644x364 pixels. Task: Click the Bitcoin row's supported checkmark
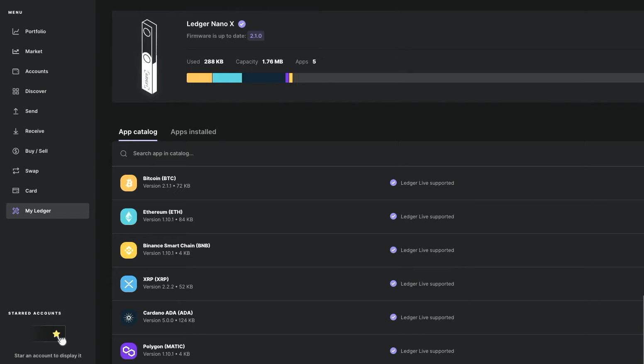pyautogui.click(x=393, y=183)
